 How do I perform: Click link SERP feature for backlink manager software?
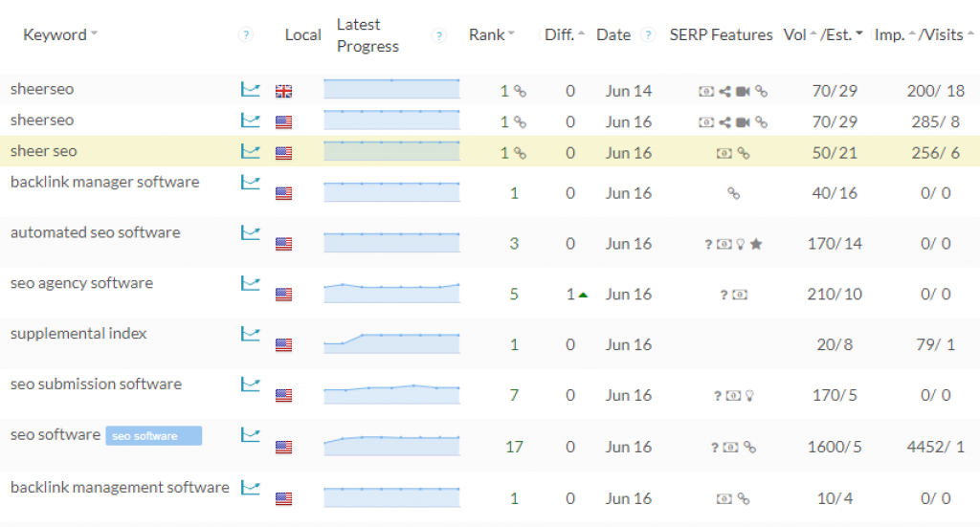[734, 194]
